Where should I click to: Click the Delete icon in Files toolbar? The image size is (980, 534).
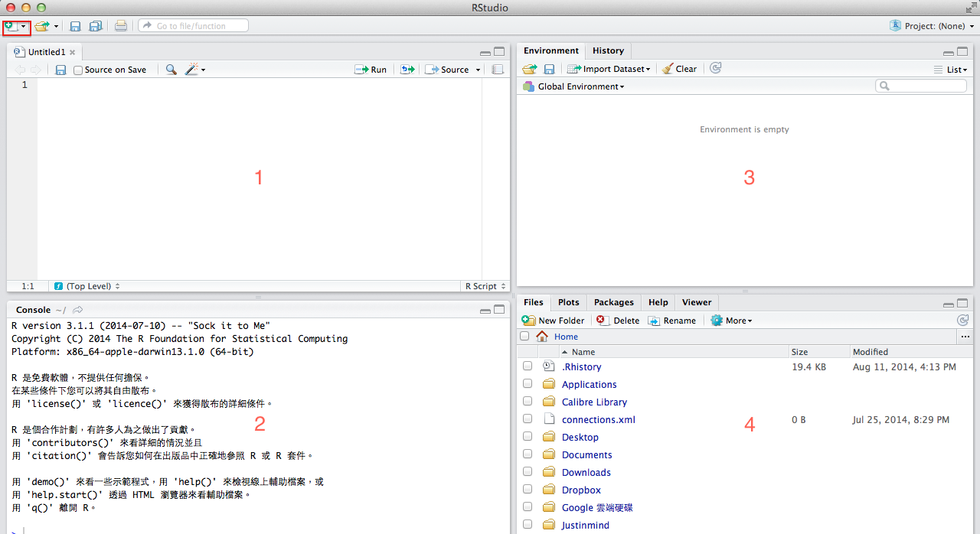[x=602, y=321]
